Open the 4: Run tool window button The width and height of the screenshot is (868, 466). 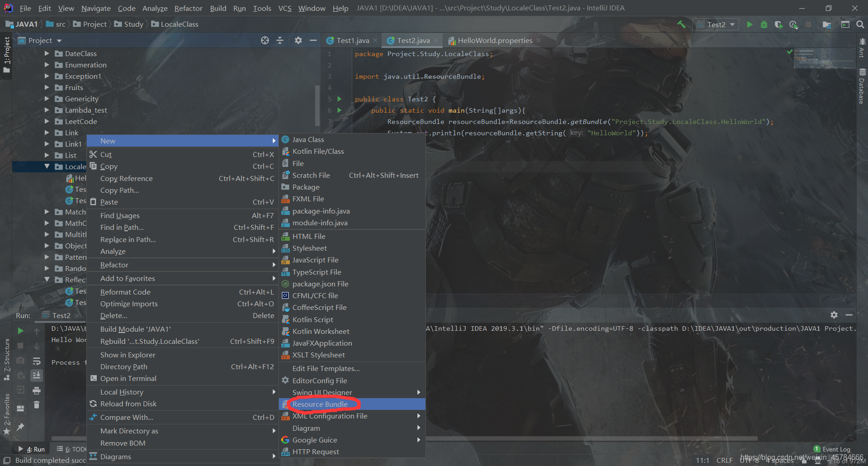pyautogui.click(x=32, y=449)
